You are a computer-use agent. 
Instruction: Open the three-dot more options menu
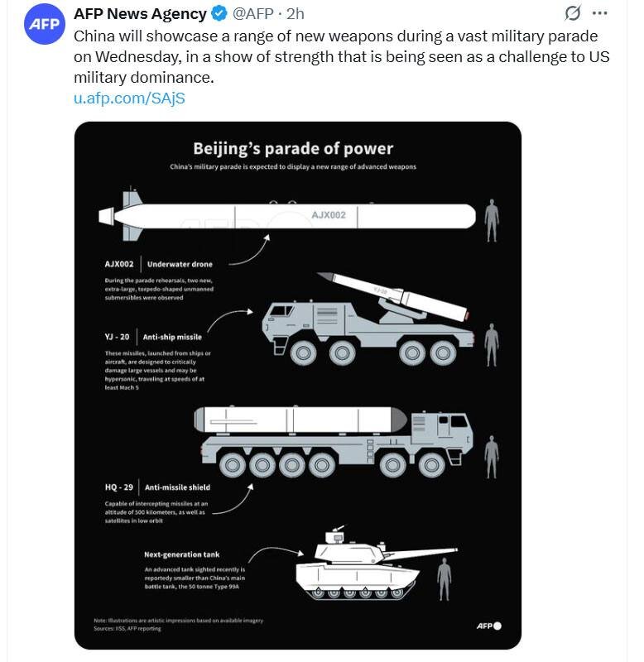coord(600,13)
